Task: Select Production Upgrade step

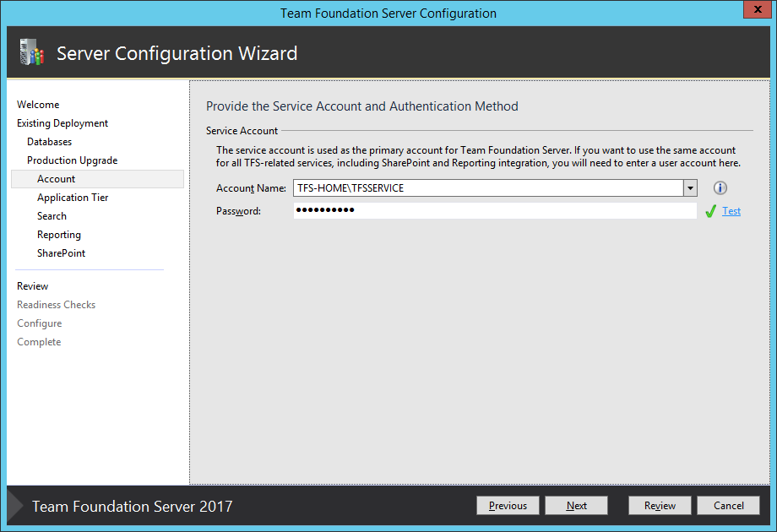Action: point(73,160)
